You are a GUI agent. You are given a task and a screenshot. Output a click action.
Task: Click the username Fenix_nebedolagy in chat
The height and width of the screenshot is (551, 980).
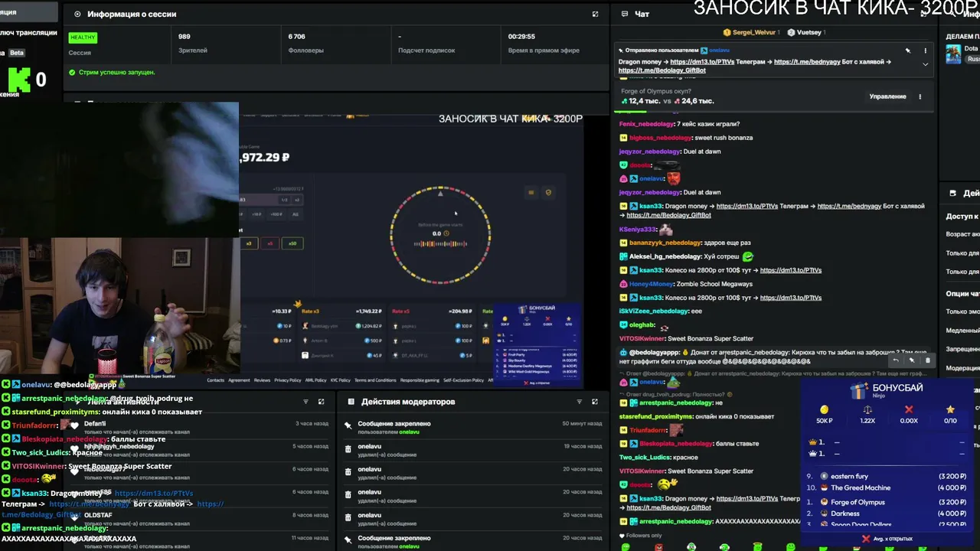[x=646, y=124]
